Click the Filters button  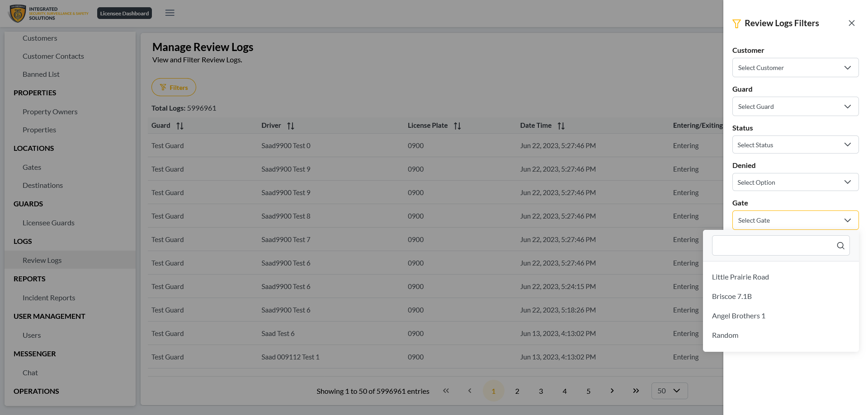point(174,87)
